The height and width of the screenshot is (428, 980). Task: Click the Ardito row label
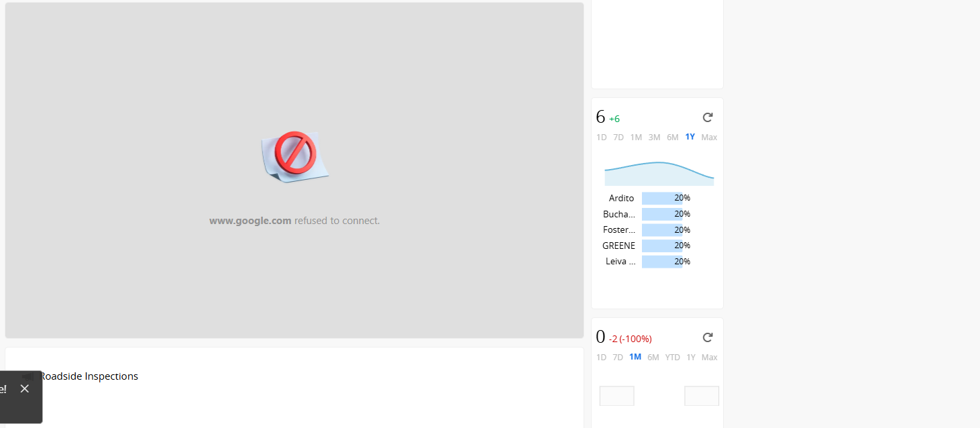(621, 198)
